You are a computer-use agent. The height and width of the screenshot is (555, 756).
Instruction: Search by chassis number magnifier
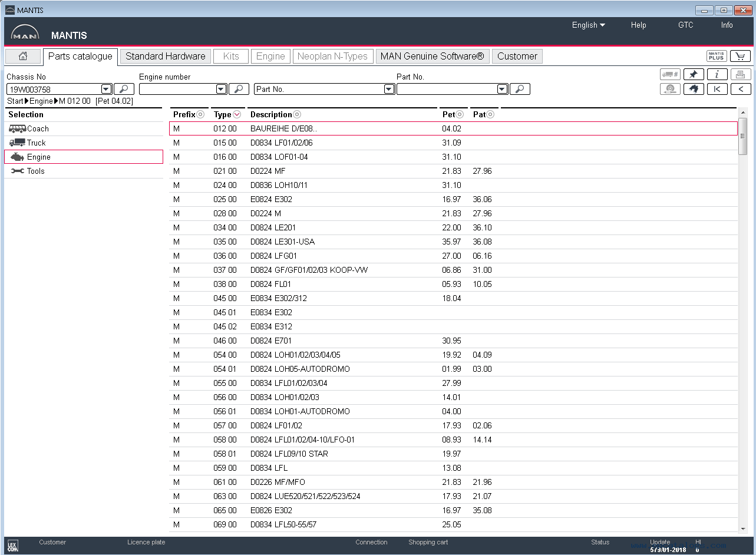point(124,89)
